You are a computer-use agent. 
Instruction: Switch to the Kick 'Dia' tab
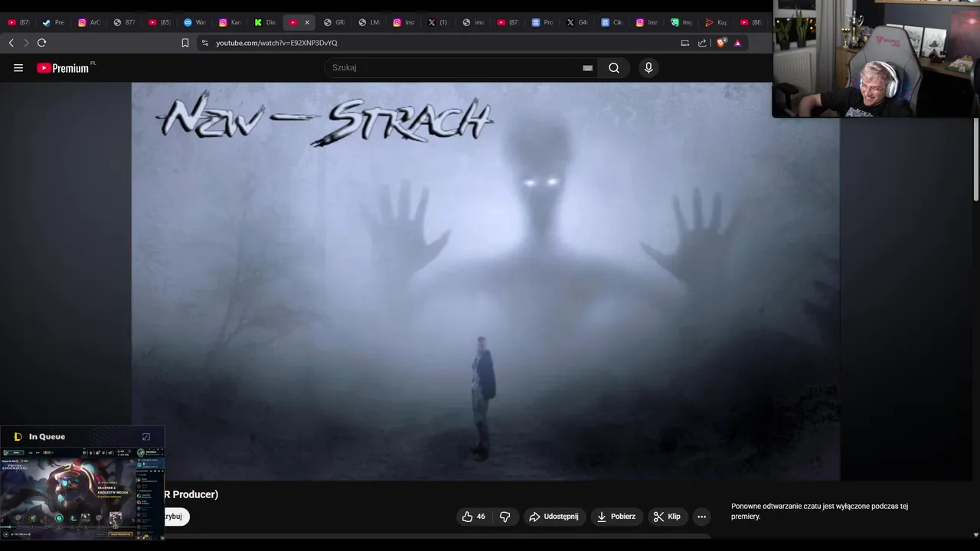click(x=265, y=22)
